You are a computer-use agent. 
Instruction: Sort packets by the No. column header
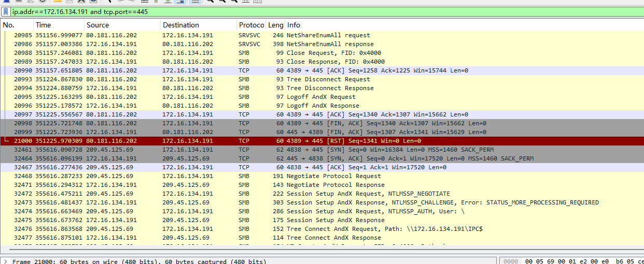[x=17, y=25]
